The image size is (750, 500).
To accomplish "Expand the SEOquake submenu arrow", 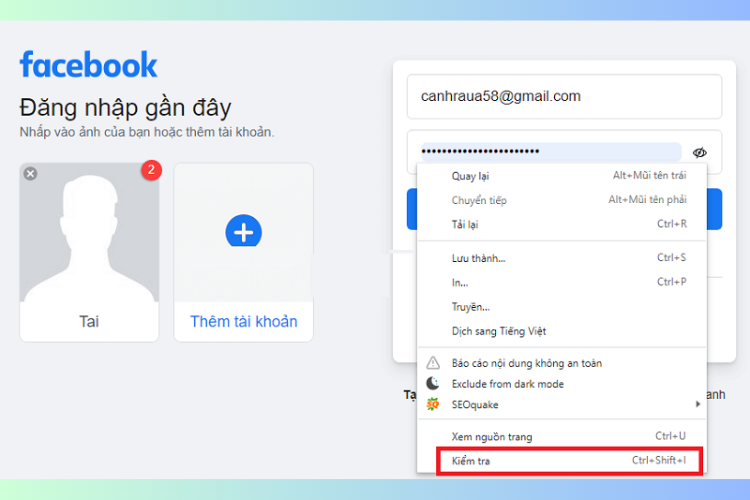I will (698, 404).
